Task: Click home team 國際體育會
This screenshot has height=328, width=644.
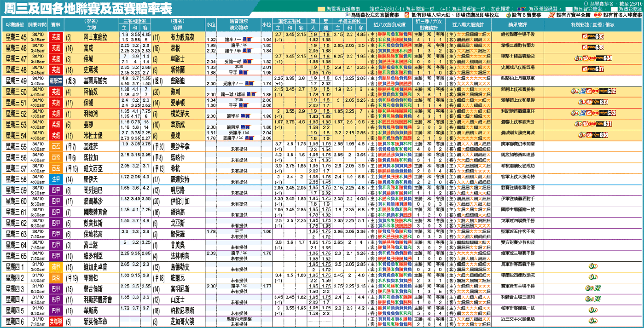Action: (x=96, y=212)
